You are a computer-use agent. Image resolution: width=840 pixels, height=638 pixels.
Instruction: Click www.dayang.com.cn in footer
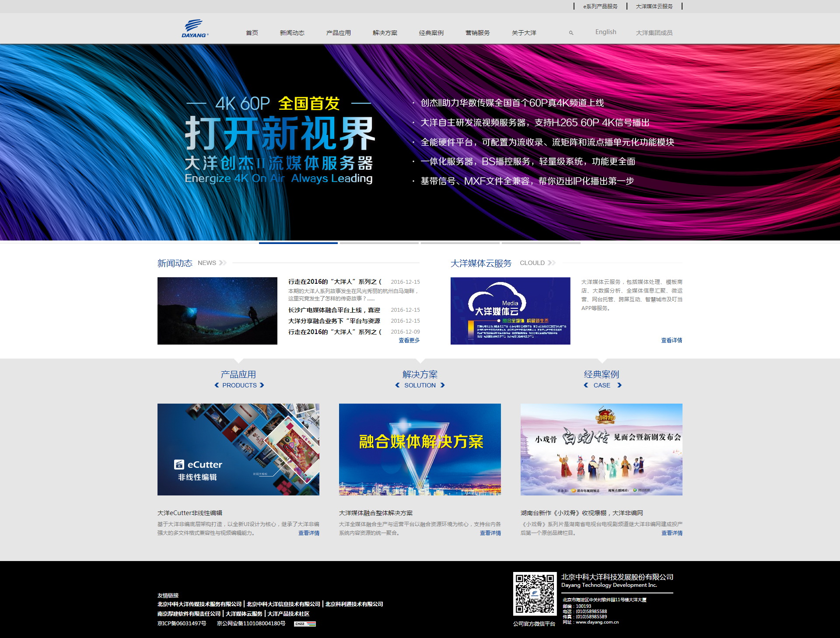tap(597, 622)
